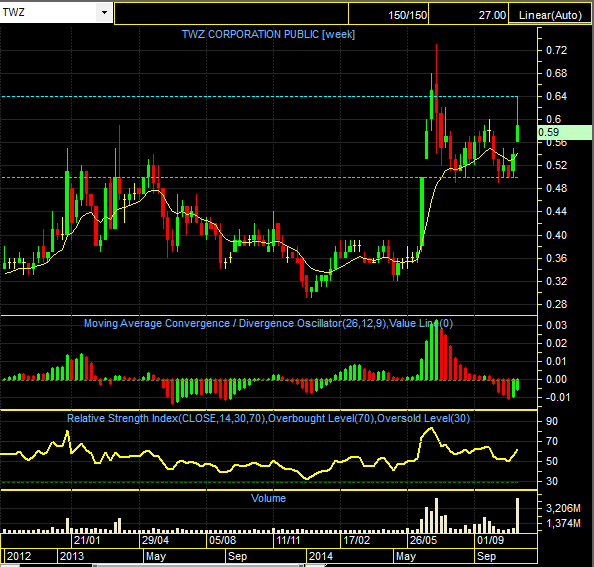Screen dimensions: 594x567
Task: Click the RSI 90 axis label
Action: (x=552, y=421)
